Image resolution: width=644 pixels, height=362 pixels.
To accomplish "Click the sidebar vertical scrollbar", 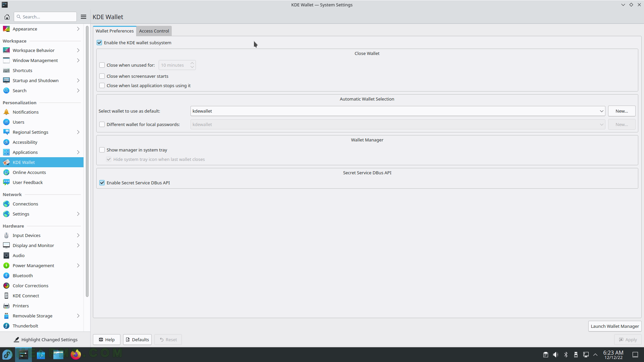I will tap(87, 161).
